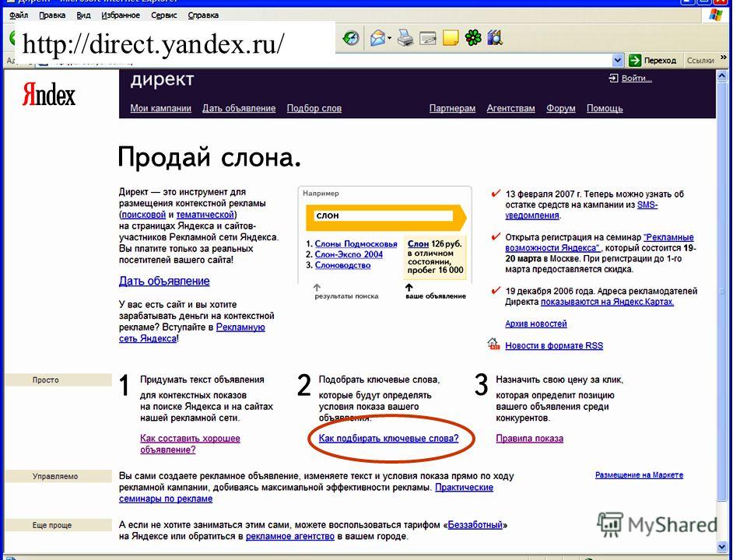Go to Мои кампании

pyautogui.click(x=160, y=109)
